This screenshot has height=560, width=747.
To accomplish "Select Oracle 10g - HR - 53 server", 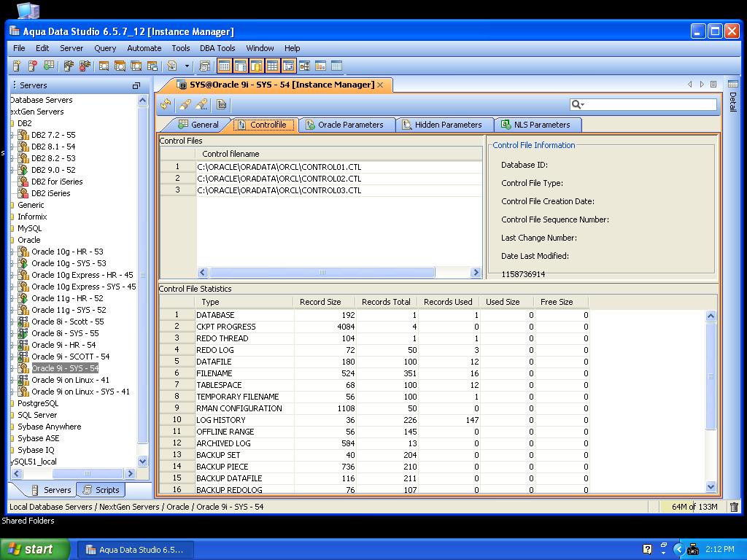I will 67,252.
